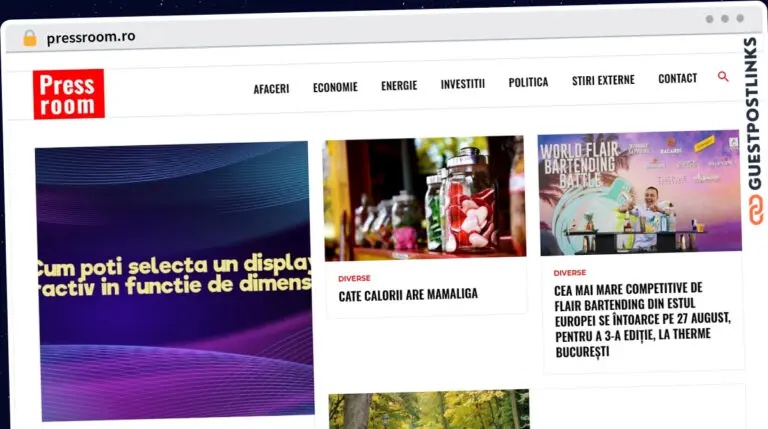Select the Investitii menu item
768x429 pixels.
click(x=463, y=84)
